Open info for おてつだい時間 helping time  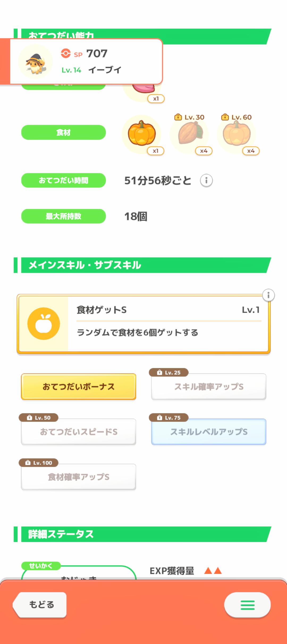click(x=206, y=181)
